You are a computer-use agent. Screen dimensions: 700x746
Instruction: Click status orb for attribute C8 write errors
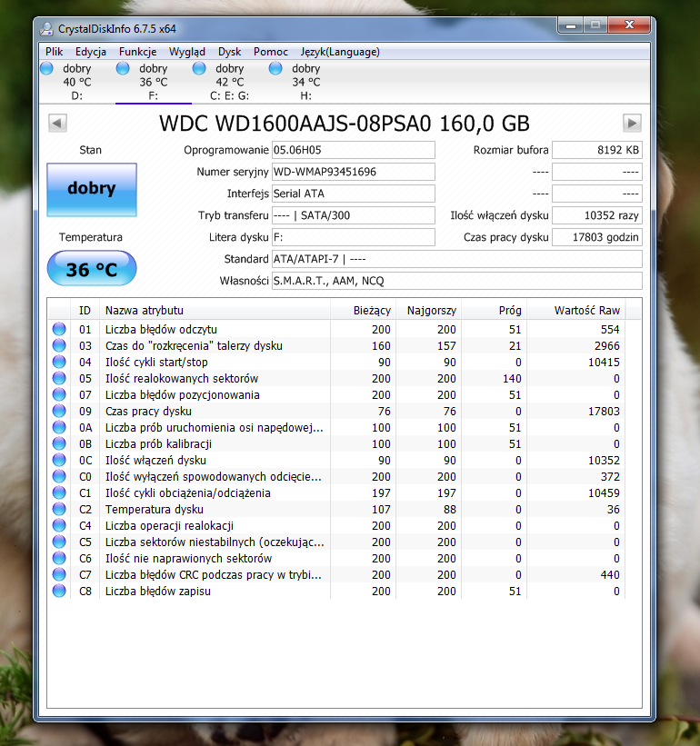[59, 591]
